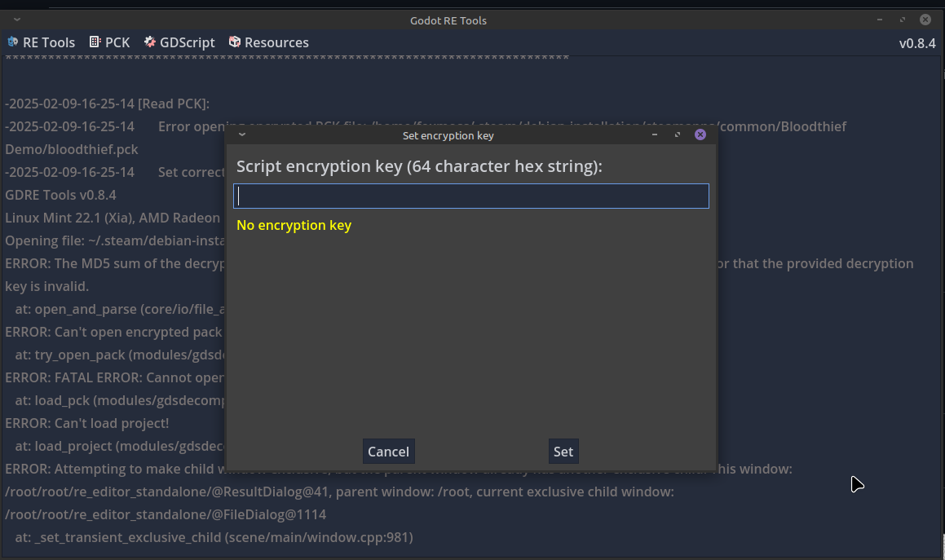The height and width of the screenshot is (560, 945).
Task: Click the Resources box icon
Action: pyautogui.click(x=235, y=42)
